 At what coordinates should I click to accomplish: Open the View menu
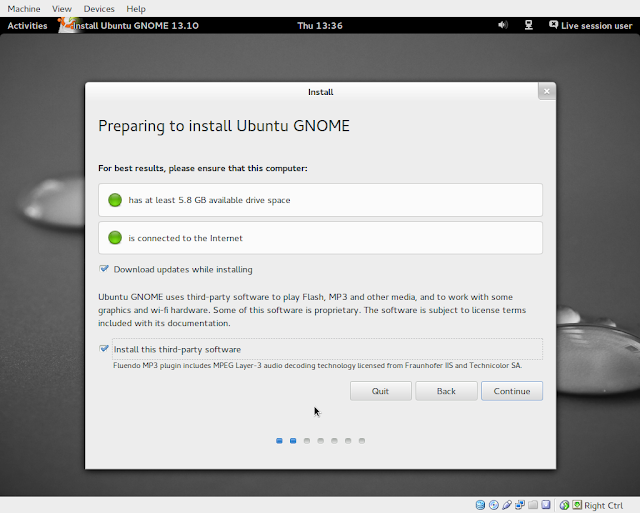click(62, 9)
